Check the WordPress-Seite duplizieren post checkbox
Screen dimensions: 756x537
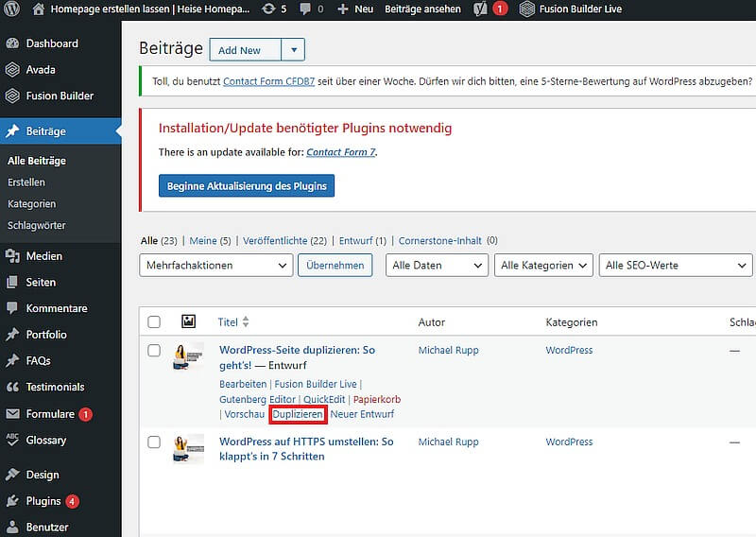[x=154, y=351]
